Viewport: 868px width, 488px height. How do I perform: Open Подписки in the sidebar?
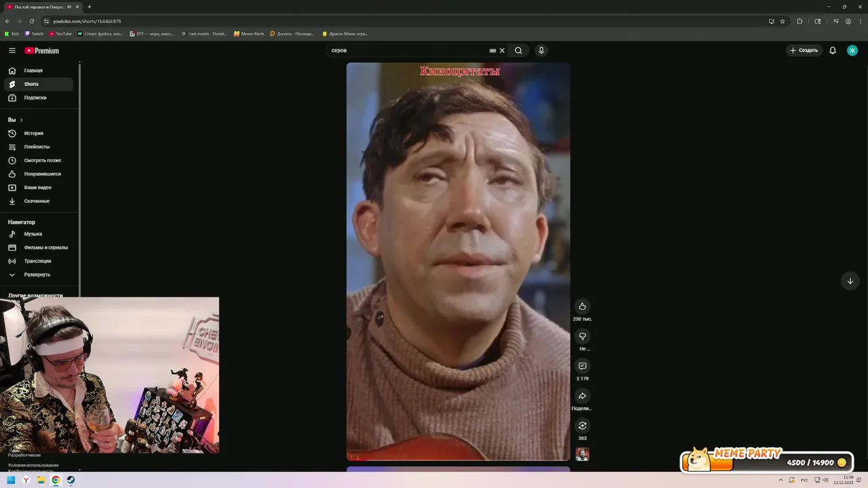pos(39,98)
